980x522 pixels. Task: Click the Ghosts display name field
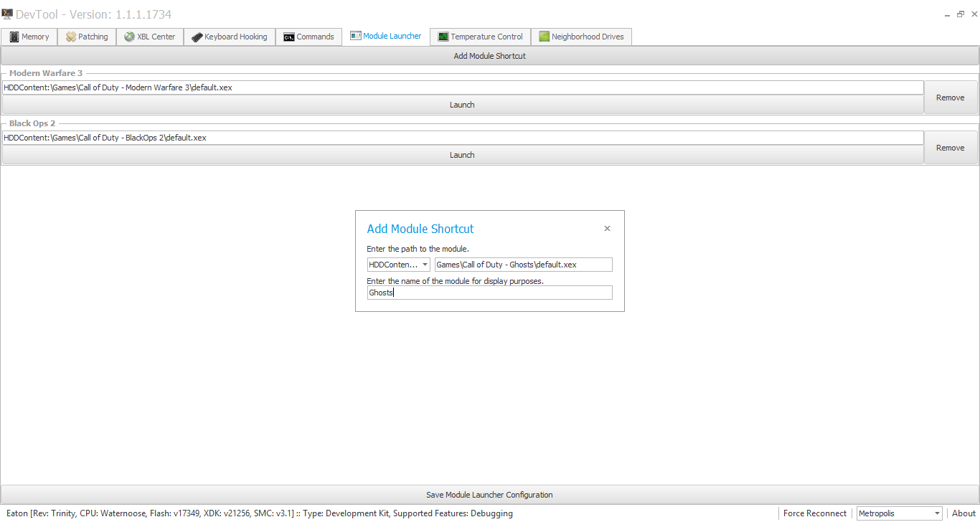tap(490, 293)
